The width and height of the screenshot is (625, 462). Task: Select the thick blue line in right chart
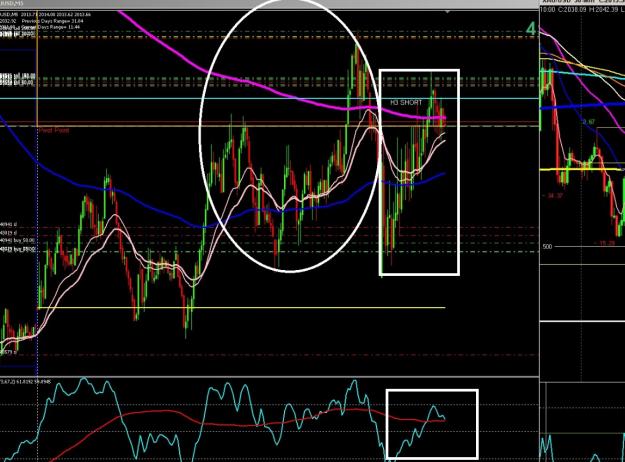tap(582, 106)
